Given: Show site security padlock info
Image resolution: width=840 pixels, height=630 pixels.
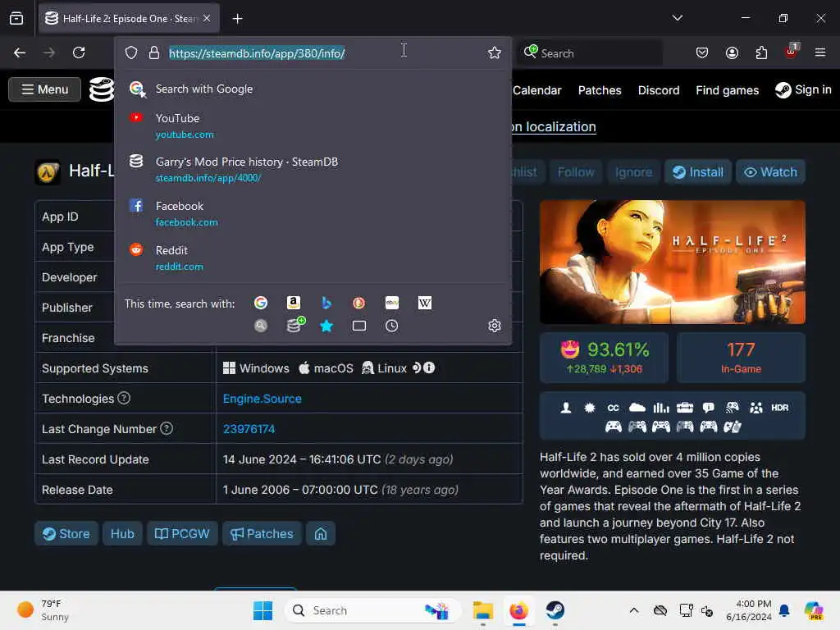Looking at the screenshot, I should (x=154, y=52).
